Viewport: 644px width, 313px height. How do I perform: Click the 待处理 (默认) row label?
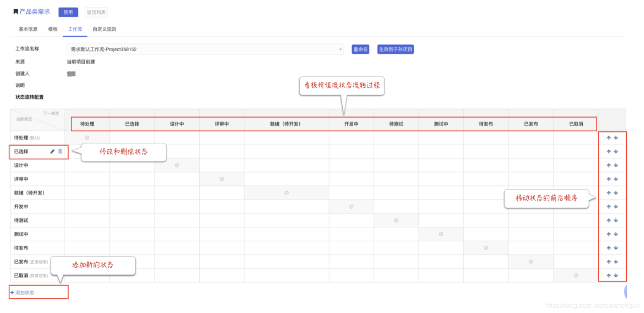(27, 138)
